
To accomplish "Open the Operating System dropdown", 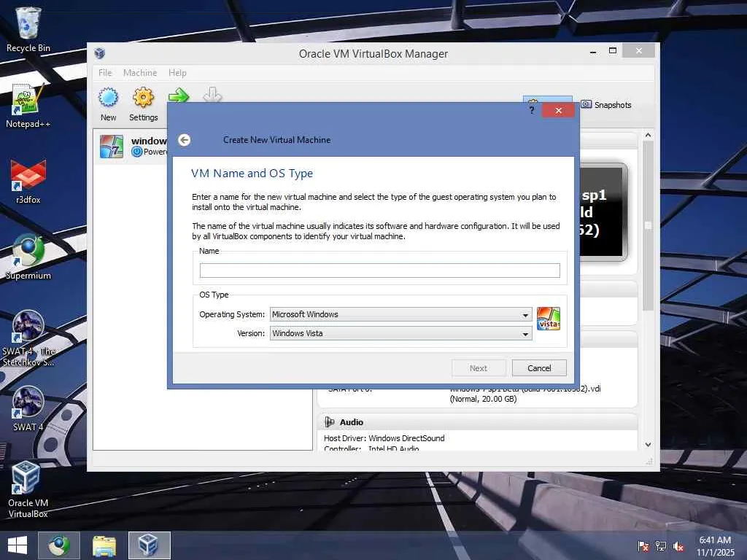I will [400, 314].
